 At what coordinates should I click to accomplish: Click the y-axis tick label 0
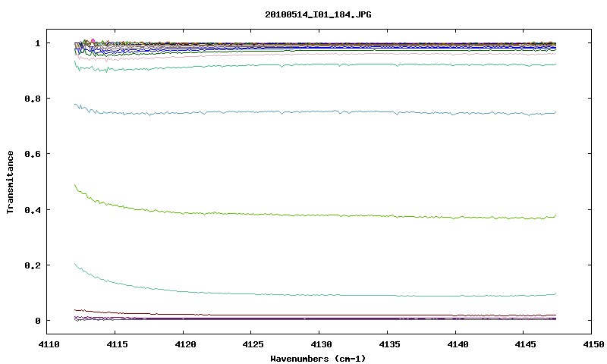tap(37, 321)
